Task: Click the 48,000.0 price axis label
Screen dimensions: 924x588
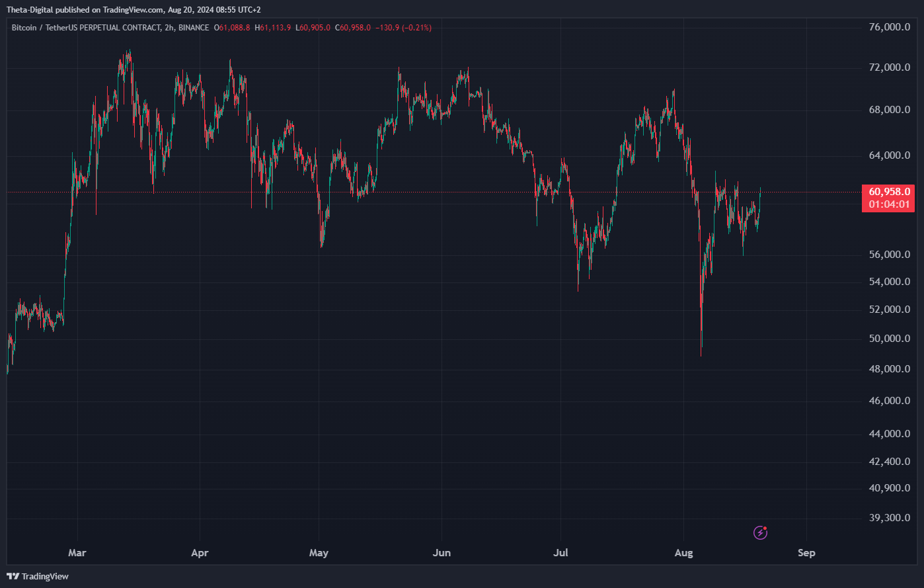Action: [x=889, y=369]
